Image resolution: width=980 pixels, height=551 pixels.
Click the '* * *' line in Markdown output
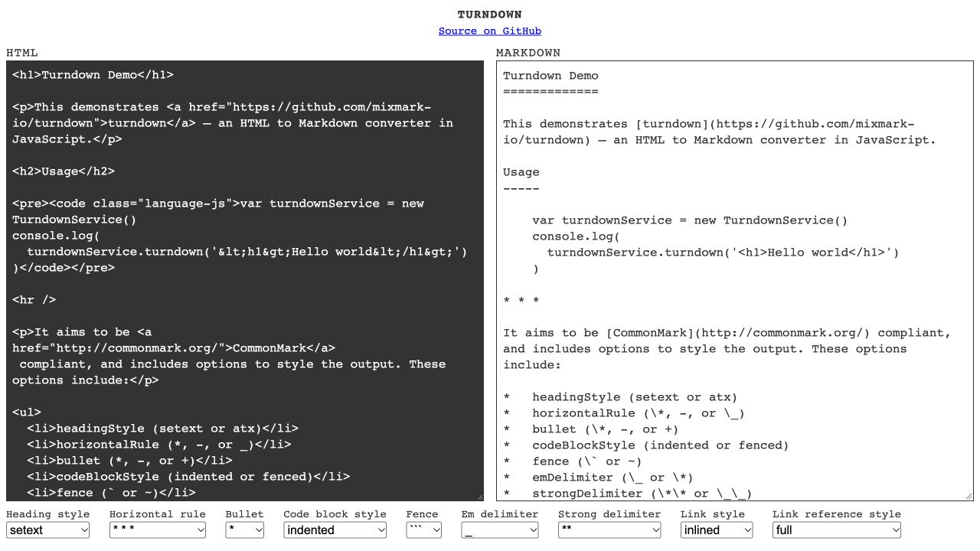click(521, 301)
